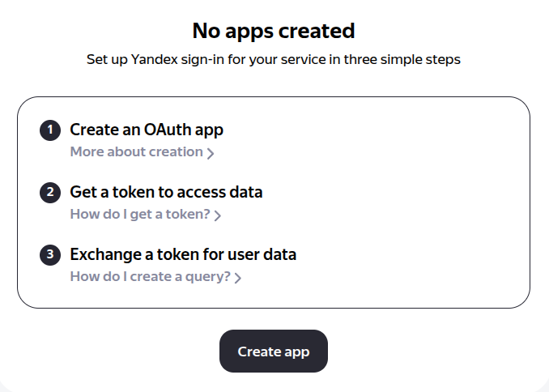Open the More about creation link
Screen dimensions: 549x392
[x=136, y=152]
